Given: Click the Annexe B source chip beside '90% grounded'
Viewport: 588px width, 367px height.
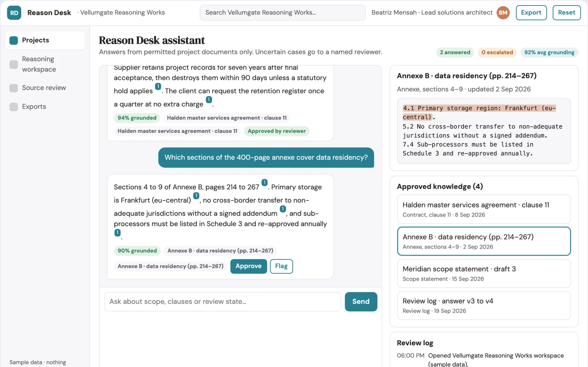Looking at the screenshot, I should click(220, 251).
